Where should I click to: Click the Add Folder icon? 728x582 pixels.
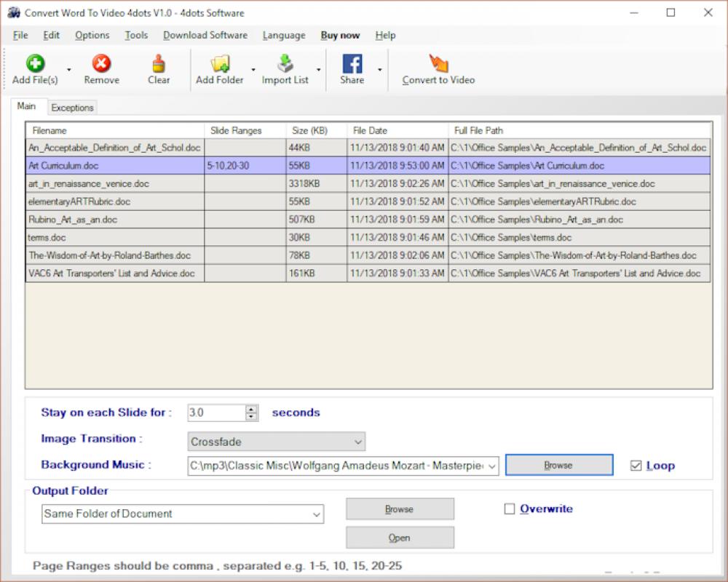[x=220, y=64]
